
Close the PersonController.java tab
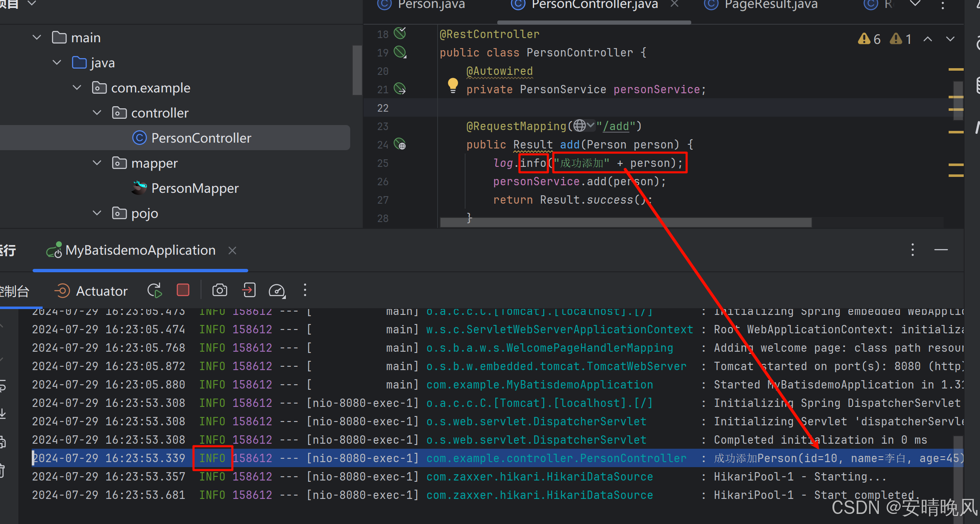[x=674, y=4]
